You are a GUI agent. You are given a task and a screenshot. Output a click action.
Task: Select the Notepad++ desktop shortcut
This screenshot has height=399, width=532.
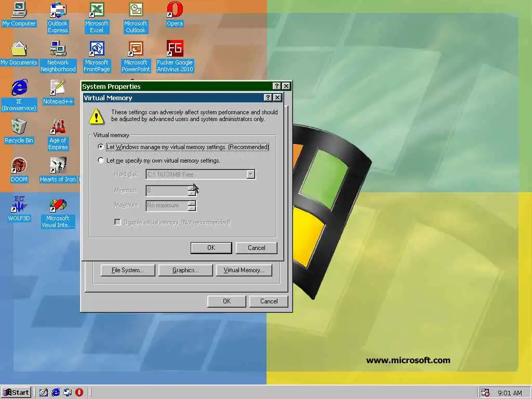click(58, 92)
